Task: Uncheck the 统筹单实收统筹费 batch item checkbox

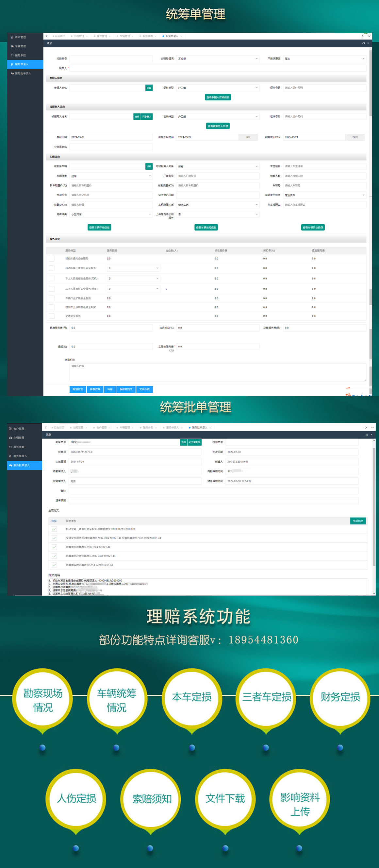Action: point(54,565)
